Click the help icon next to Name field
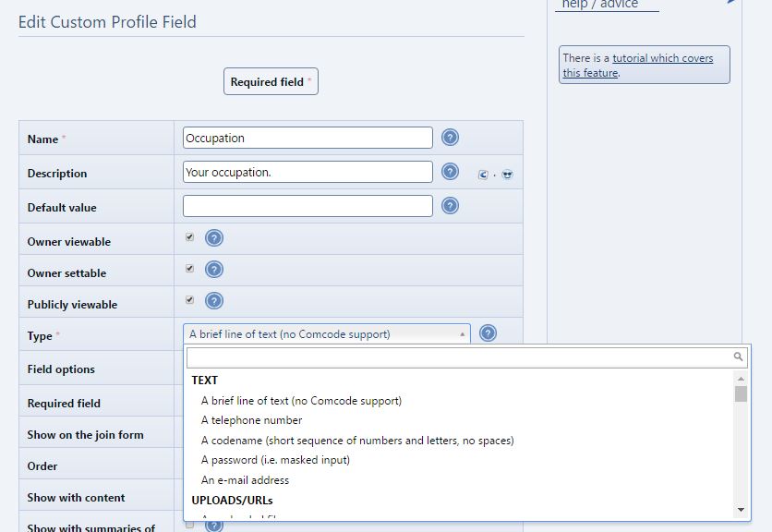This screenshot has width=772, height=532. (x=450, y=138)
